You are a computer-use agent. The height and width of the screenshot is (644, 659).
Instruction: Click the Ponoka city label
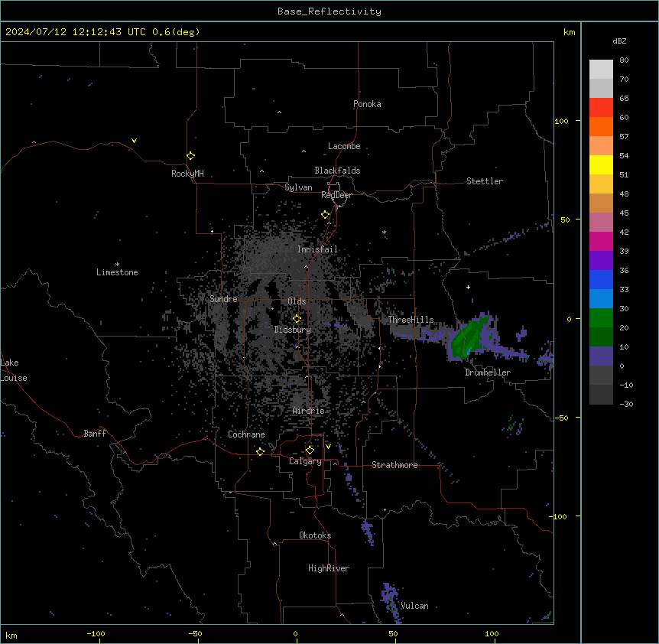[x=367, y=104]
